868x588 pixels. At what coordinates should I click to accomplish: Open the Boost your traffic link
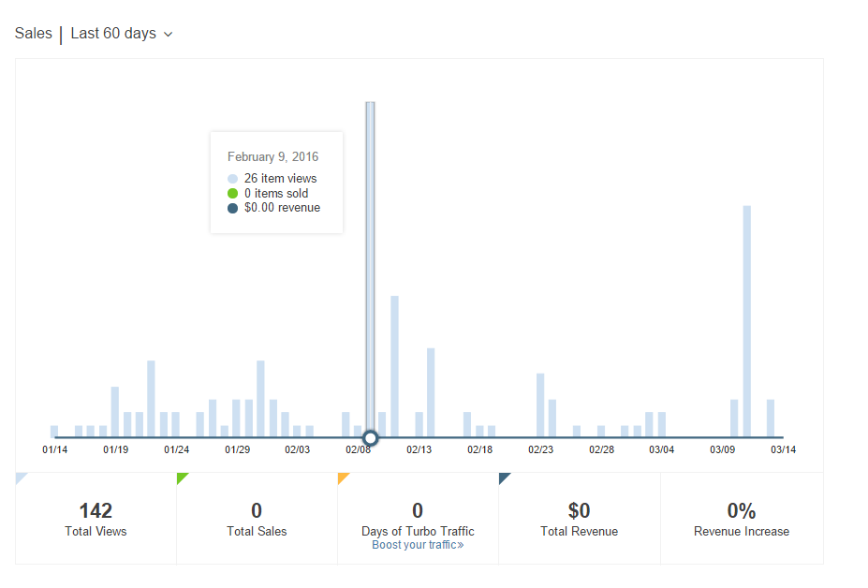[417, 544]
